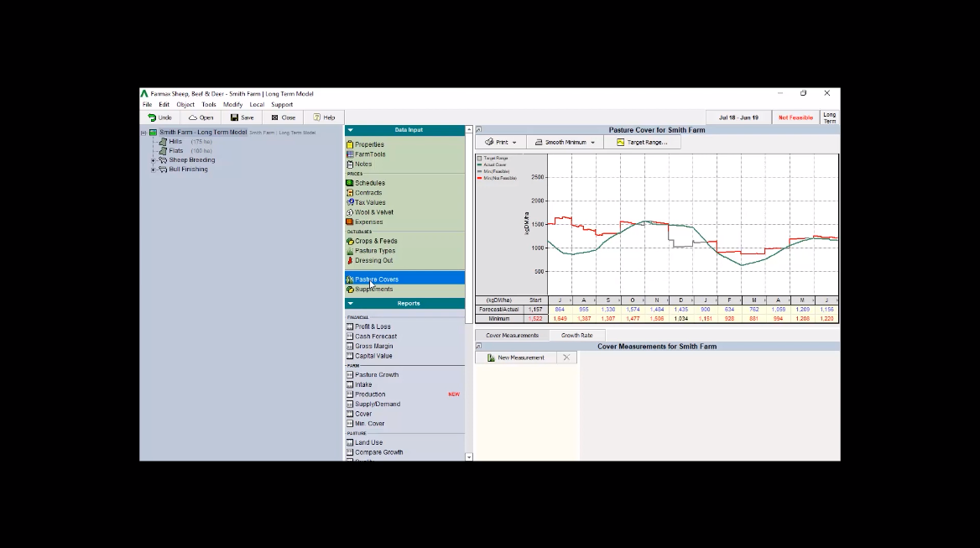Image resolution: width=980 pixels, height=548 pixels.
Task: Open the Smooth Minimum dropdown
Action: [x=565, y=143]
